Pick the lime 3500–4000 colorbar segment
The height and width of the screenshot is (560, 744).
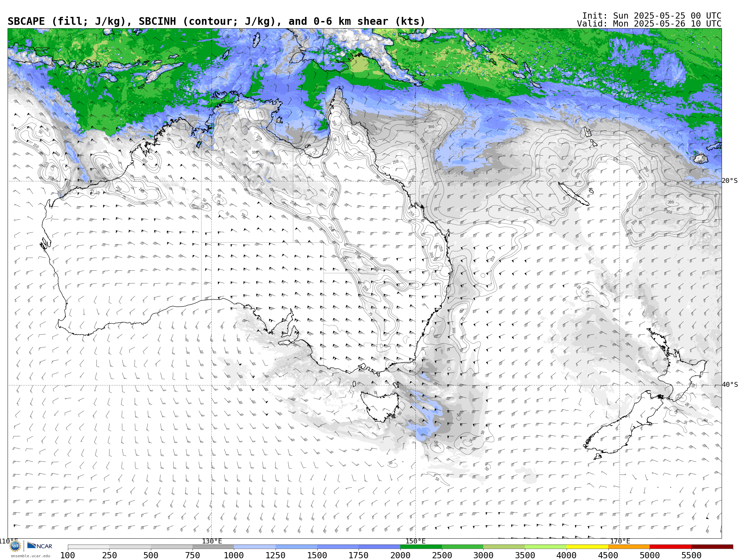546,547
